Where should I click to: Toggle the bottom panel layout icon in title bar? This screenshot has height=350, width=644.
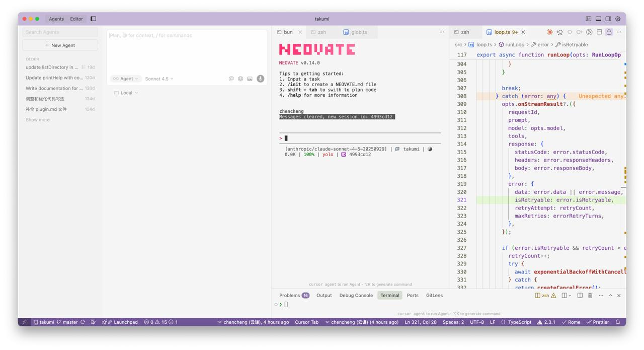click(x=598, y=19)
